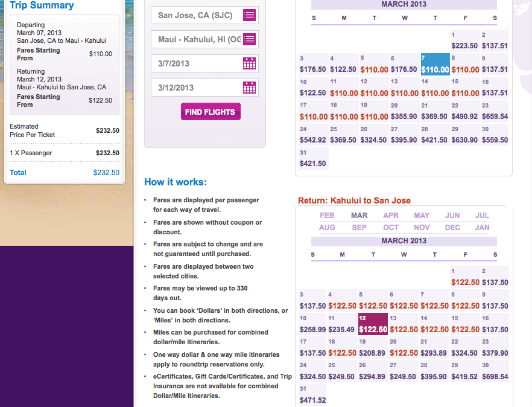The width and height of the screenshot is (532, 407).
Task: Switch return calendar to APR
Action: [391, 215]
